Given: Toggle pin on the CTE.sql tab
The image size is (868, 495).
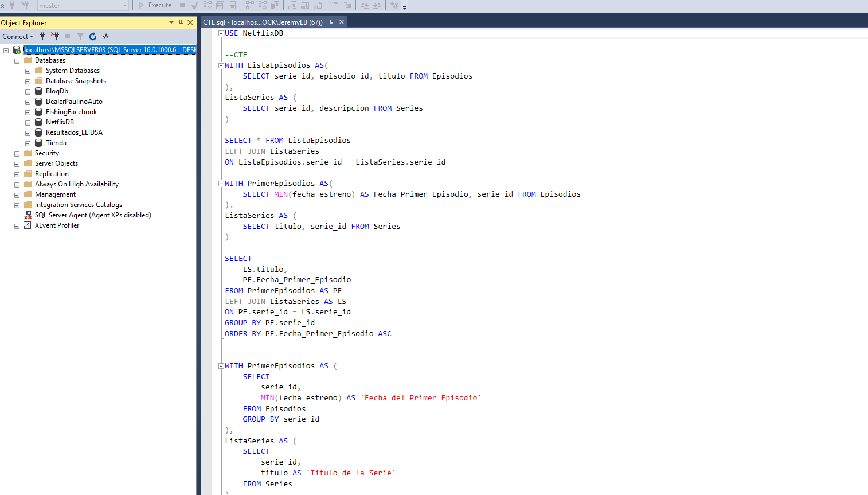Looking at the screenshot, I should pos(331,22).
